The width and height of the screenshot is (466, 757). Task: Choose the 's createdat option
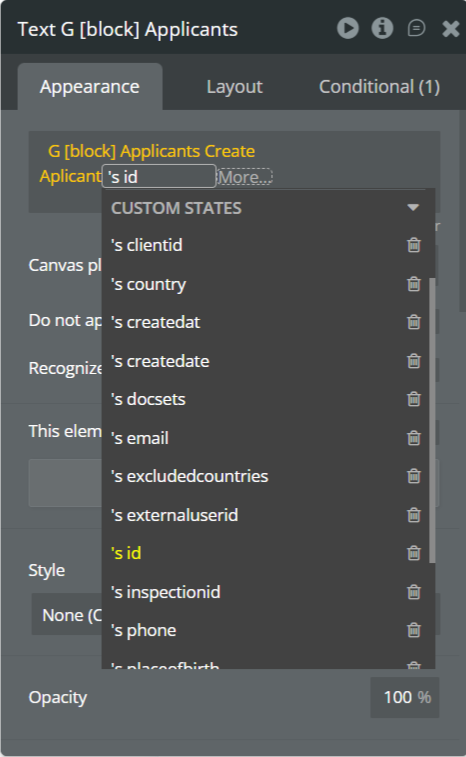[x=155, y=322]
